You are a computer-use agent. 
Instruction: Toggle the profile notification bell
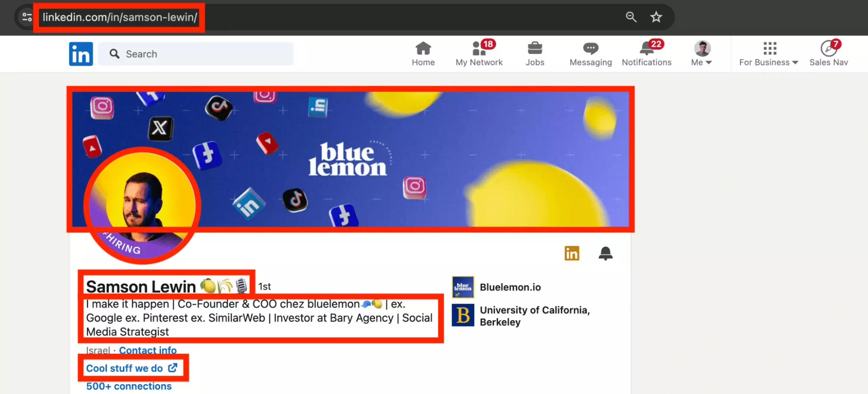[x=605, y=253]
